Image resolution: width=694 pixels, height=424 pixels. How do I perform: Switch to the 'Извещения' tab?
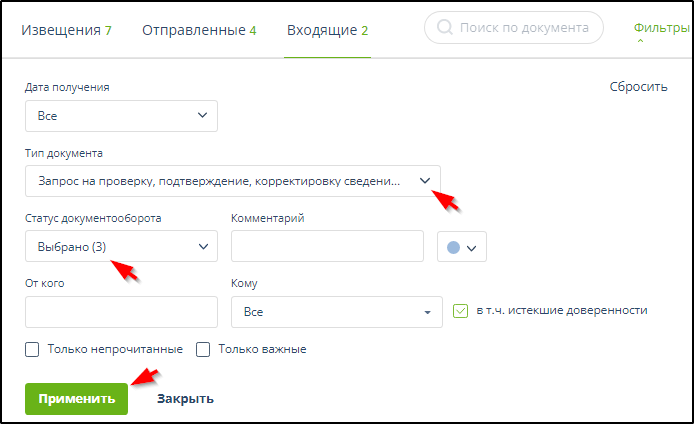65,30
